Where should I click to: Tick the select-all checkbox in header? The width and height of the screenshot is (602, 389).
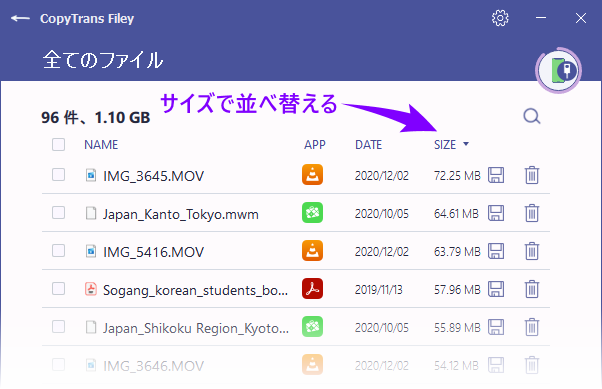point(58,145)
